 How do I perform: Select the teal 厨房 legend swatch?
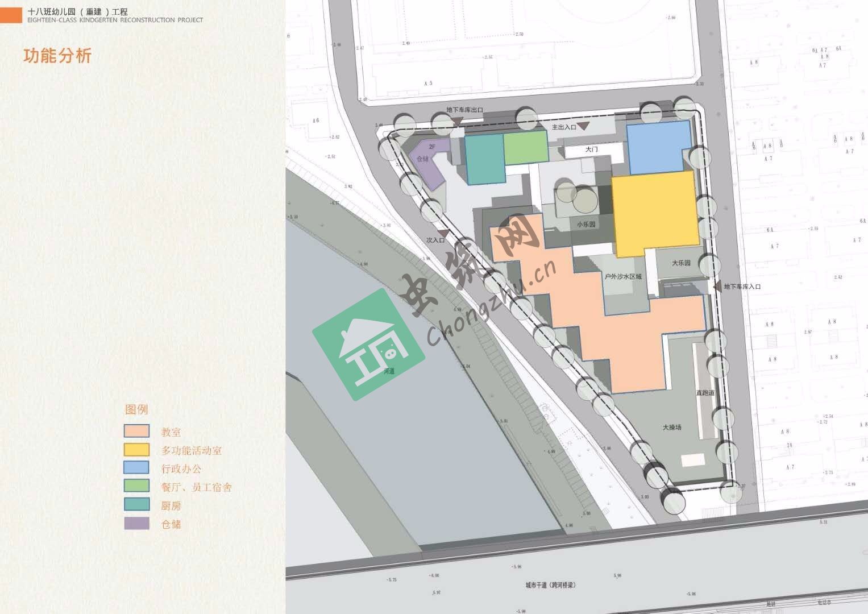tap(136, 505)
